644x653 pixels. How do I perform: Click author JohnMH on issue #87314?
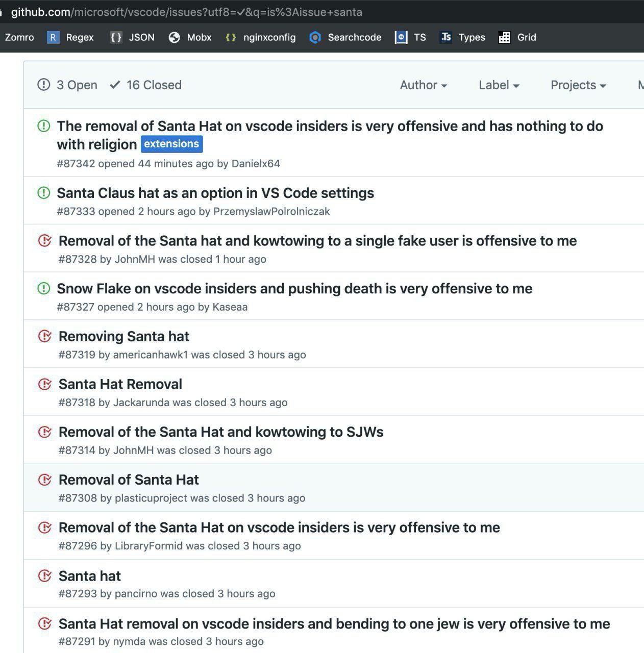point(133,450)
